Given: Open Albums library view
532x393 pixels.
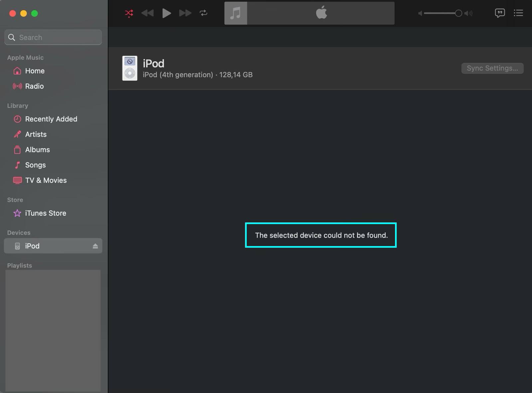Looking at the screenshot, I should pos(53,150).
